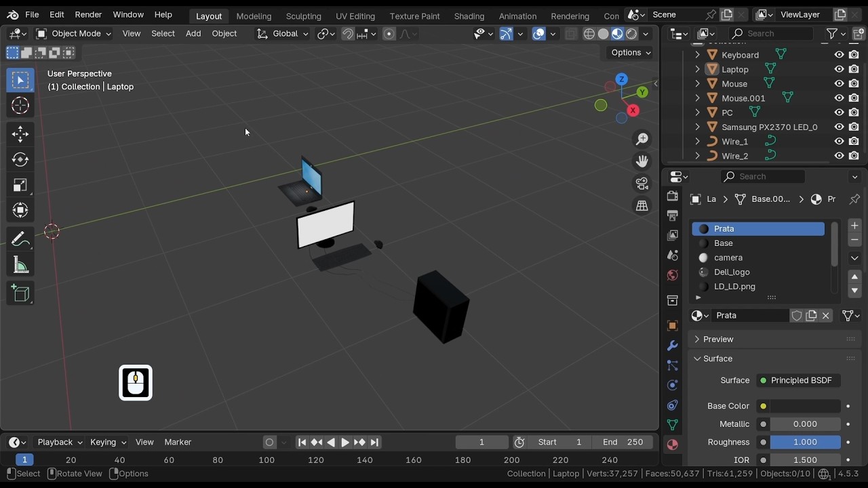The height and width of the screenshot is (488, 868).
Task: Open the Output properties tab
Action: point(672,216)
